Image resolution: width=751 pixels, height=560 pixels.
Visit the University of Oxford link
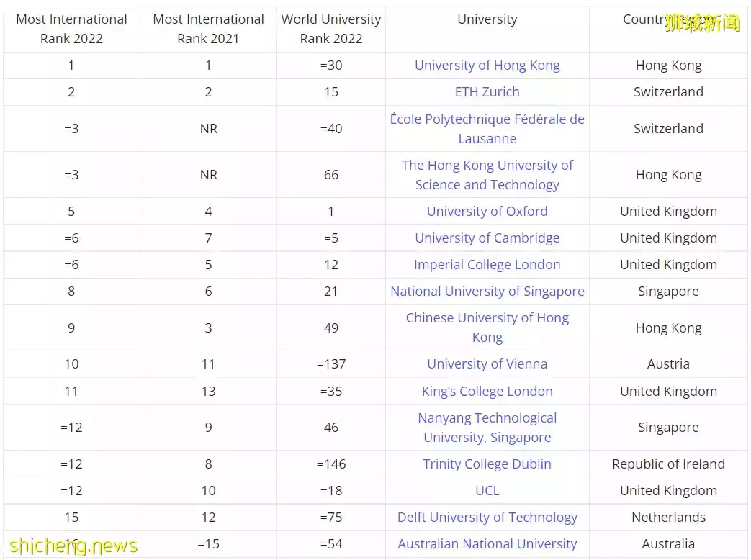pyautogui.click(x=487, y=211)
